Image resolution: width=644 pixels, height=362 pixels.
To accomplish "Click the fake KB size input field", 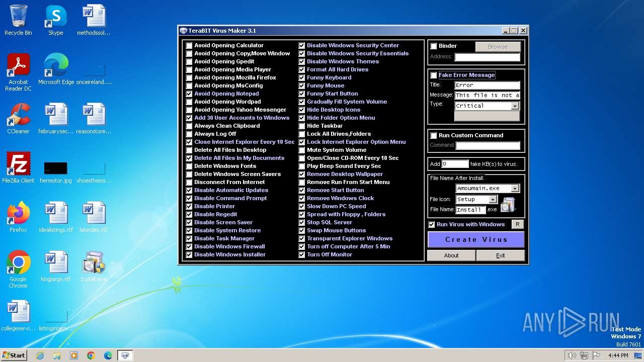I will 455,164.
